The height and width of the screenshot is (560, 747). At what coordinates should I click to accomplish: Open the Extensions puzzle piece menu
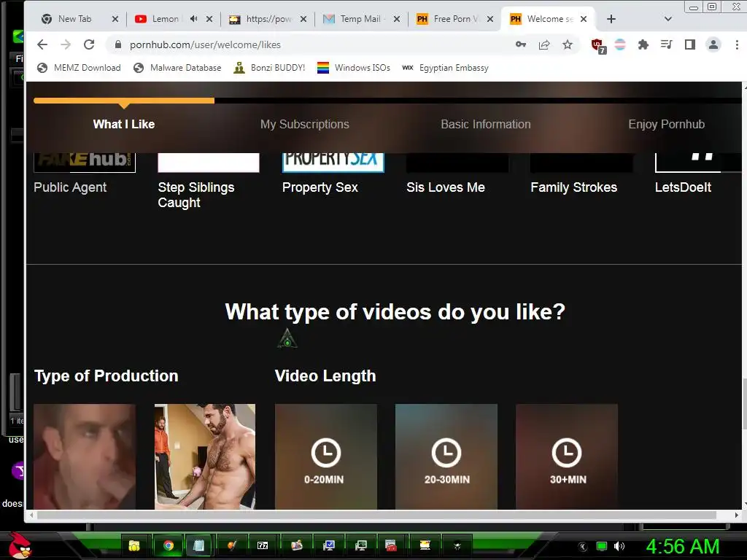click(643, 44)
